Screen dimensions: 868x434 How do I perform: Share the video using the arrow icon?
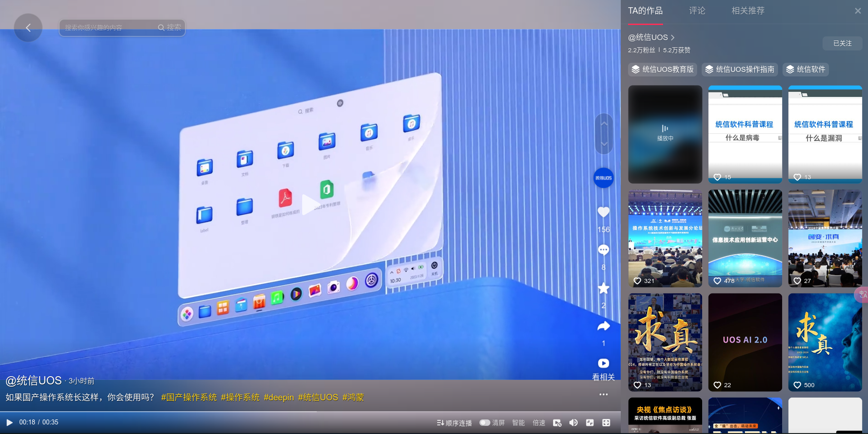(604, 326)
